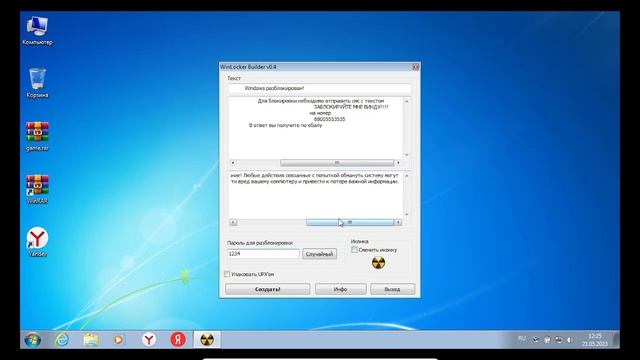
Task: Click right arrow of upper horizontal scrollbar
Action: pos(398,163)
